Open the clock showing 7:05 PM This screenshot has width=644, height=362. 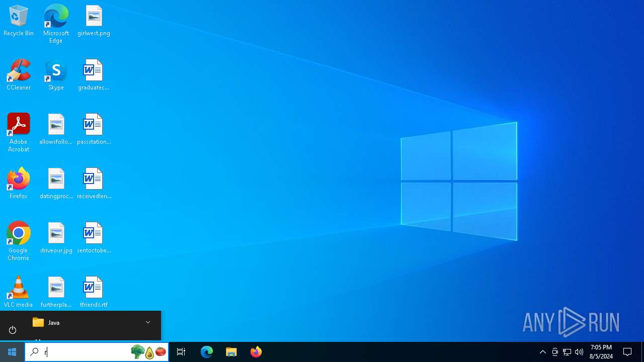(601, 352)
